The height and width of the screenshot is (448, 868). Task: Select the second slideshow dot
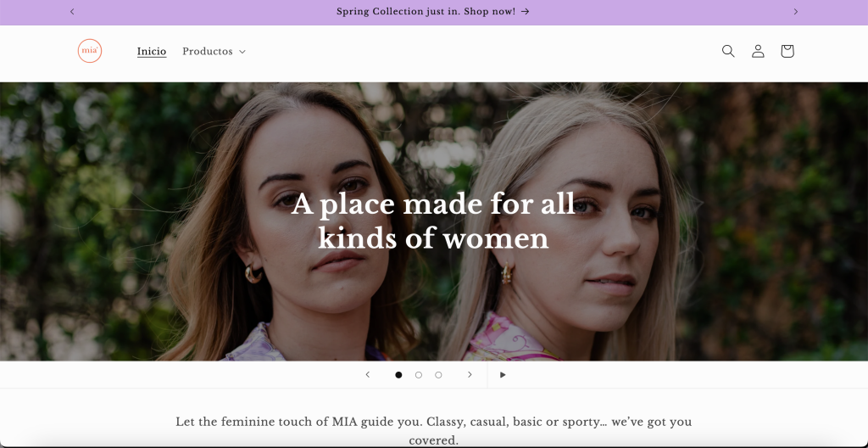[x=419, y=375]
